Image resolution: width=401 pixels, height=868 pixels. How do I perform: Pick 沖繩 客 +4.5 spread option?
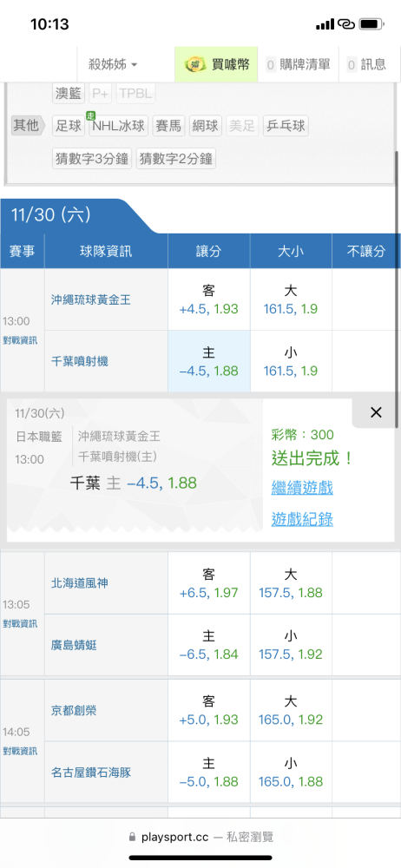click(x=209, y=299)
